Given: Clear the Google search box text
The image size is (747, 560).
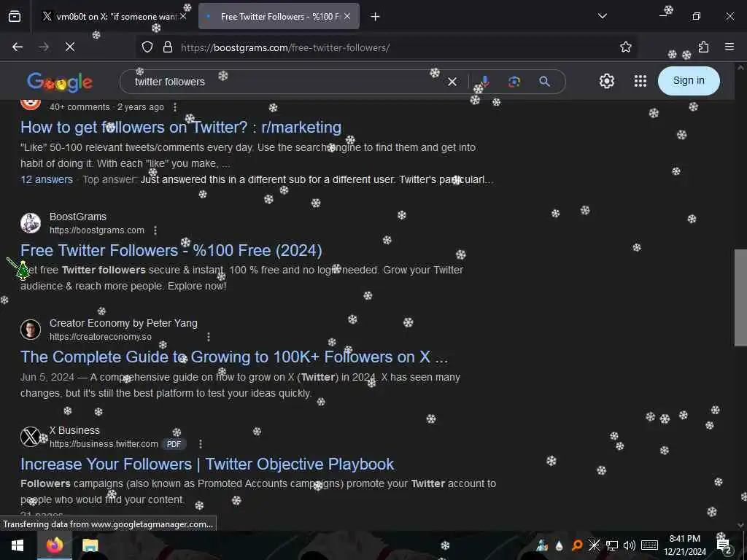Looking at the screenshot, I should (452, 82).
